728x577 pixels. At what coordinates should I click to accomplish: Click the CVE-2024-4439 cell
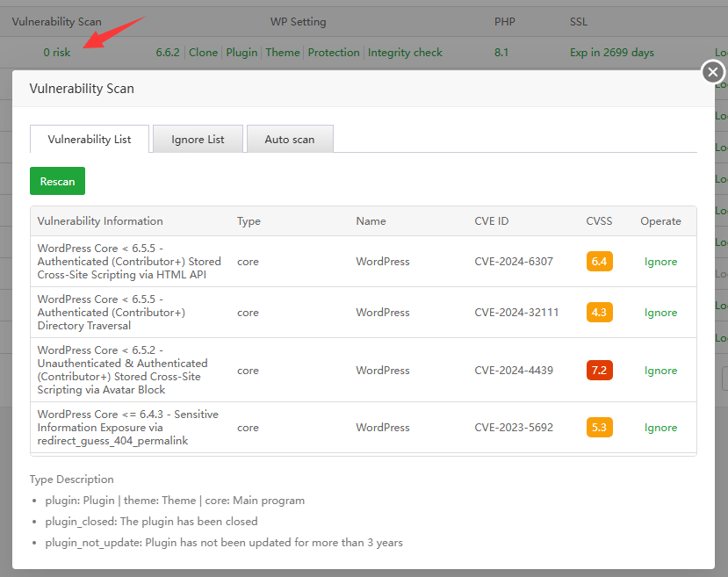(514, 371)
